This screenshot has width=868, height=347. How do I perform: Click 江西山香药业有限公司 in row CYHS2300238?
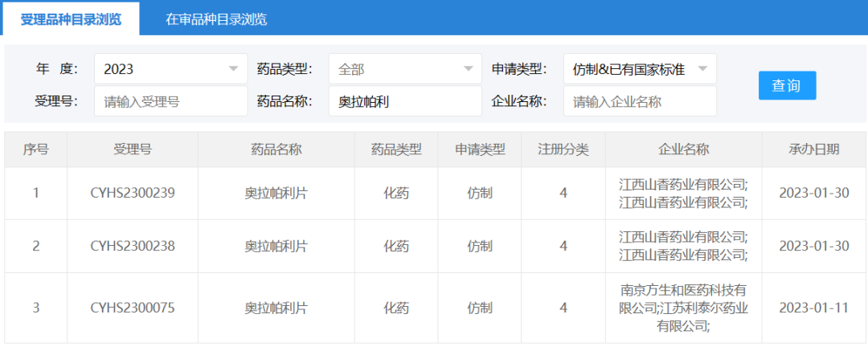(683, 247)
